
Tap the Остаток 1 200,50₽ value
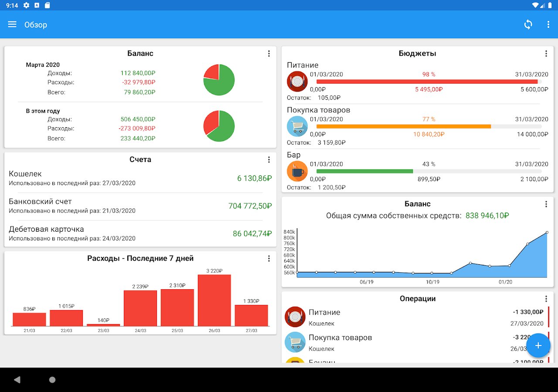[x=332, y=188]
